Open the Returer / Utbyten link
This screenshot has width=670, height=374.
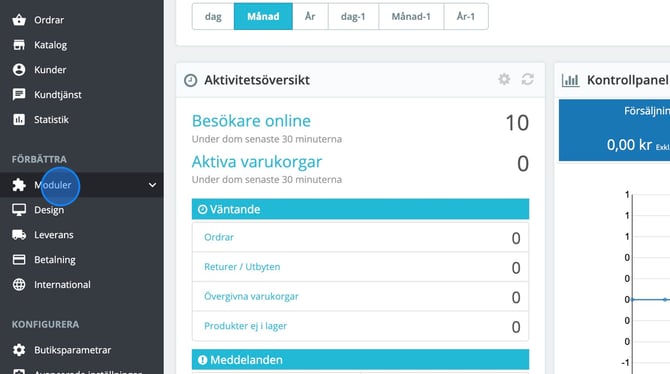tap(242, 267)
